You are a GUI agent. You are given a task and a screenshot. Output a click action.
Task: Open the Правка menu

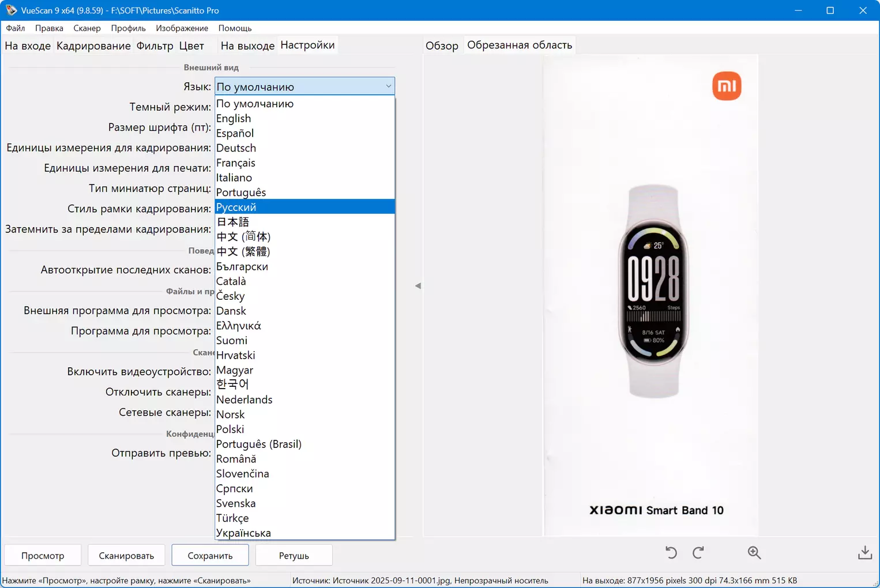pos(49,28)
